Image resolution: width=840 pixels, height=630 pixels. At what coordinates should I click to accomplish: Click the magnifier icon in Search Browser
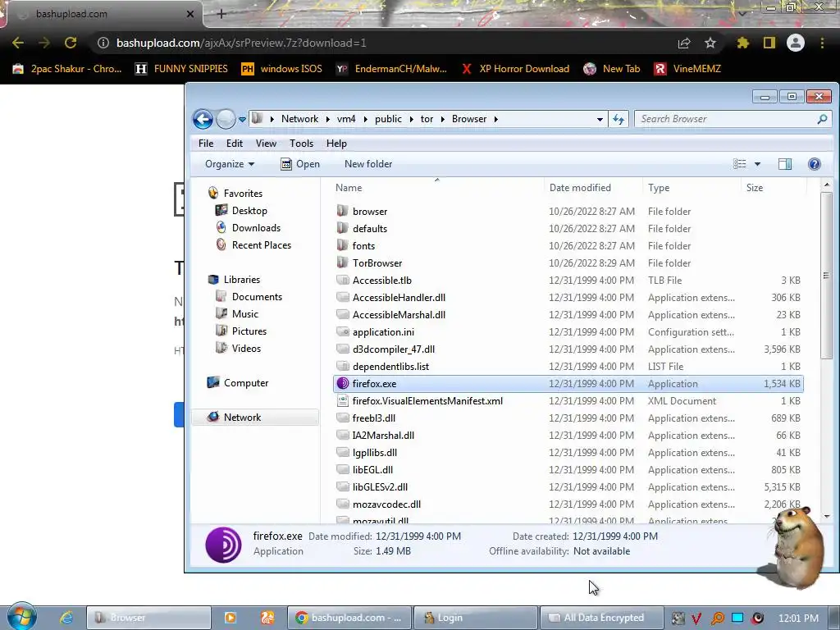822,119
